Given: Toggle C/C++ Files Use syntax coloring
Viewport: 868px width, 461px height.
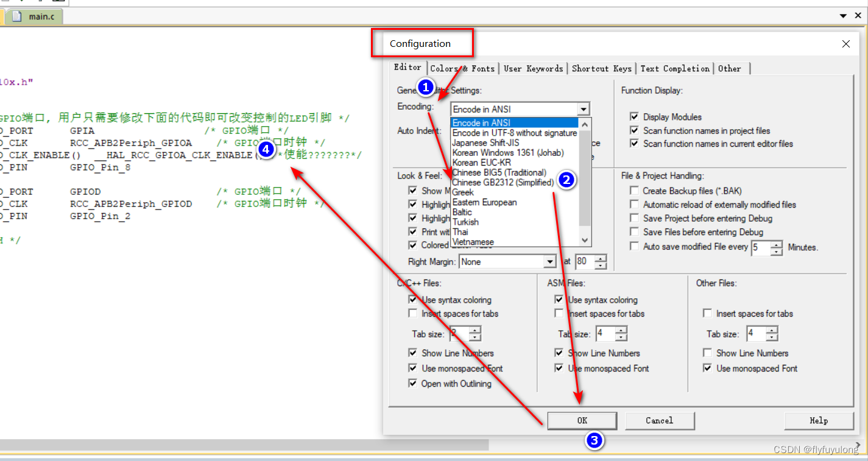Looking at the screenshot, I should pyautogui.click(x=413, y=300).
